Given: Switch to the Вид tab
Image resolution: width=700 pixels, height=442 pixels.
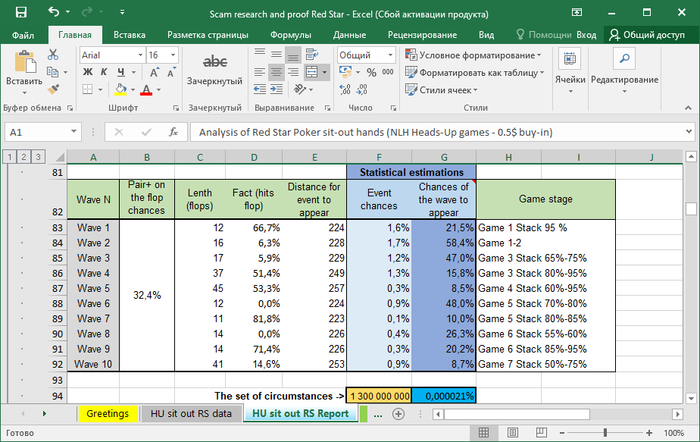Looking at the screenshot, I should click(x=486, y=35).
